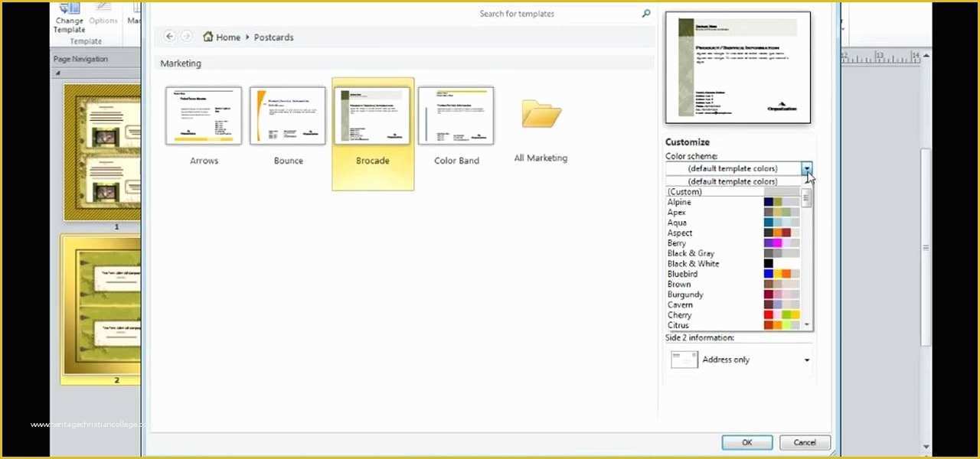Choose the Brown color scheme
Viewport: 980px width, 459px height.
click(732, 284)
